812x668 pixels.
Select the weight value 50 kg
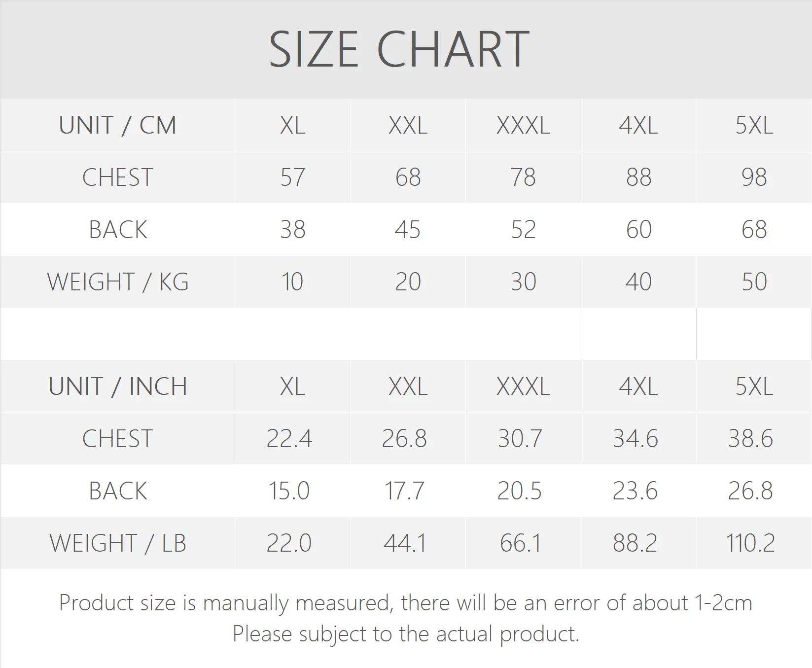tap(753, 282)
